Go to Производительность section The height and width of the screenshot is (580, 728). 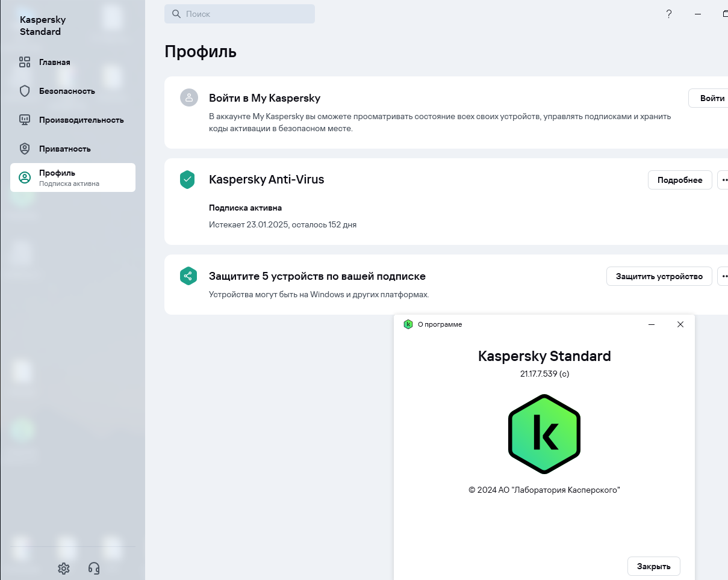[x=73, y=120]
